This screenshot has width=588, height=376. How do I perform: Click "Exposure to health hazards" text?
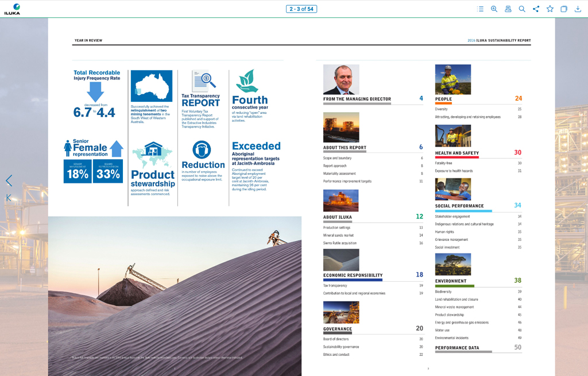[x=454, y=171]
